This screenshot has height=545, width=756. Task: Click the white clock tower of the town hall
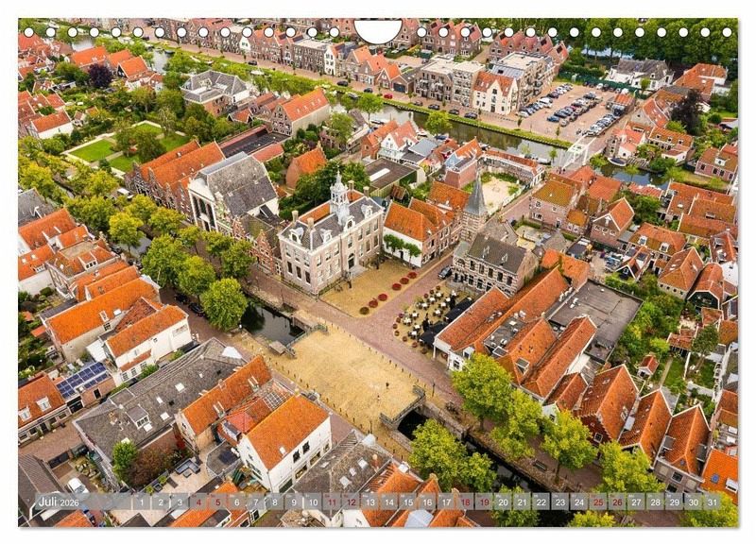pos(338,193)
